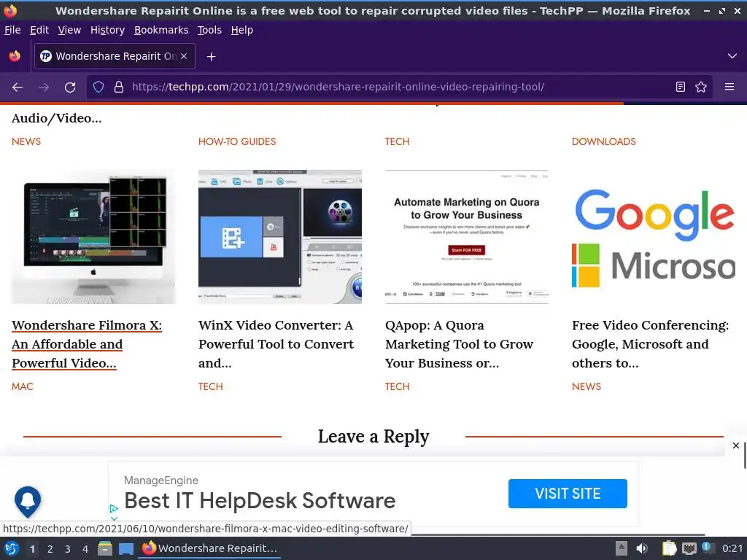The image size is (747, 560).
Task: Click the taskbar clock showing 0:21
Action: (x=732, y=548)
